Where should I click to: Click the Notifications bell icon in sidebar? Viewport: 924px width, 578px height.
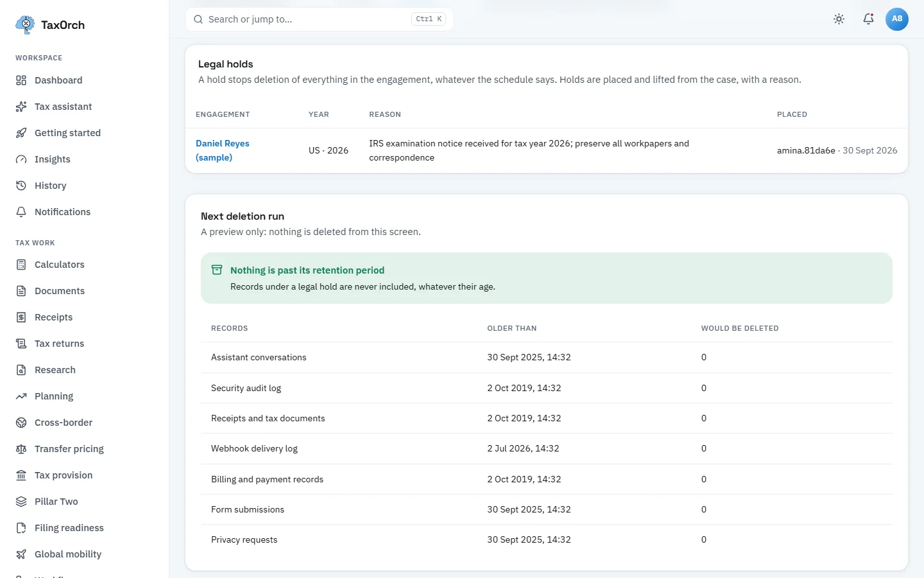point(21,212)
